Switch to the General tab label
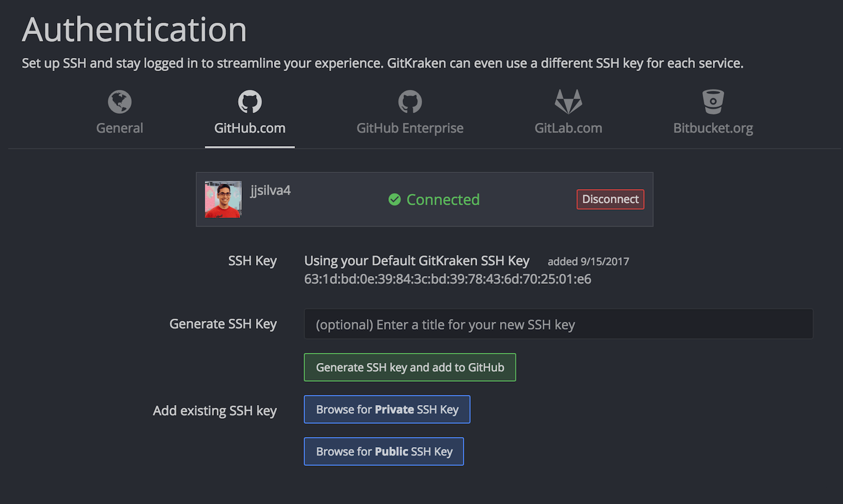This screenshot has width=843, height=504. [x=120, y=128]
